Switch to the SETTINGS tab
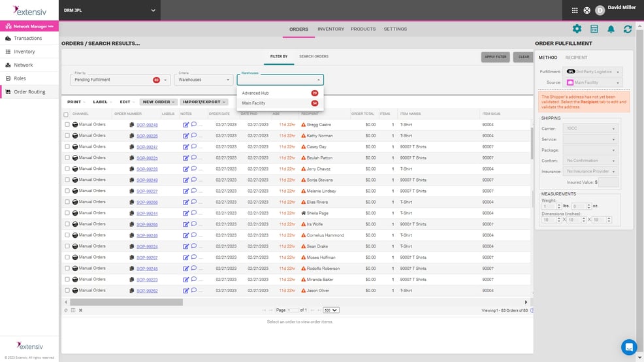This screenshot has width=644, height=362. (395, 29)
